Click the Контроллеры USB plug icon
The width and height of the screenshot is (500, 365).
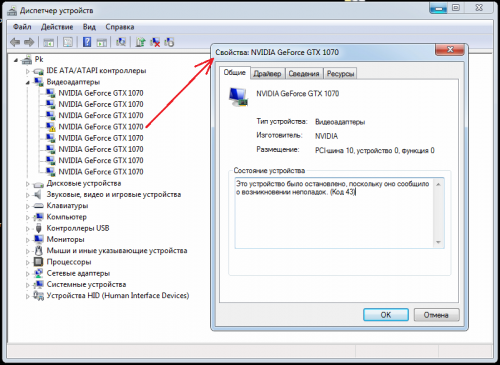[x=39, y=228]
